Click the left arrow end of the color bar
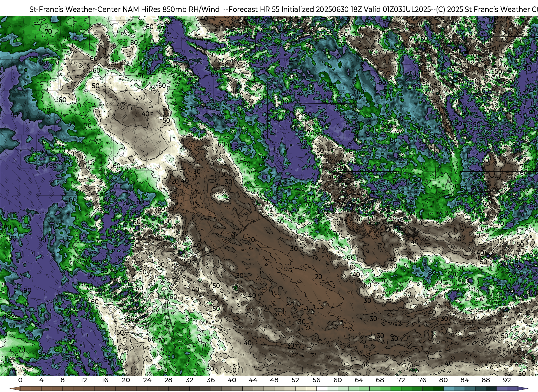This screenshot has width=538, height=392. (15, 389)
